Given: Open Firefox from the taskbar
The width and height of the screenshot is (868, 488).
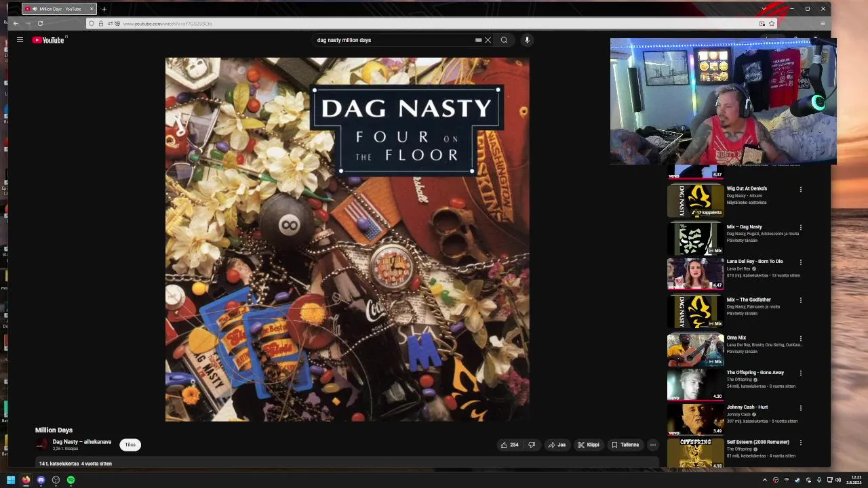Looking at the screenshot, I should point(26,480).
